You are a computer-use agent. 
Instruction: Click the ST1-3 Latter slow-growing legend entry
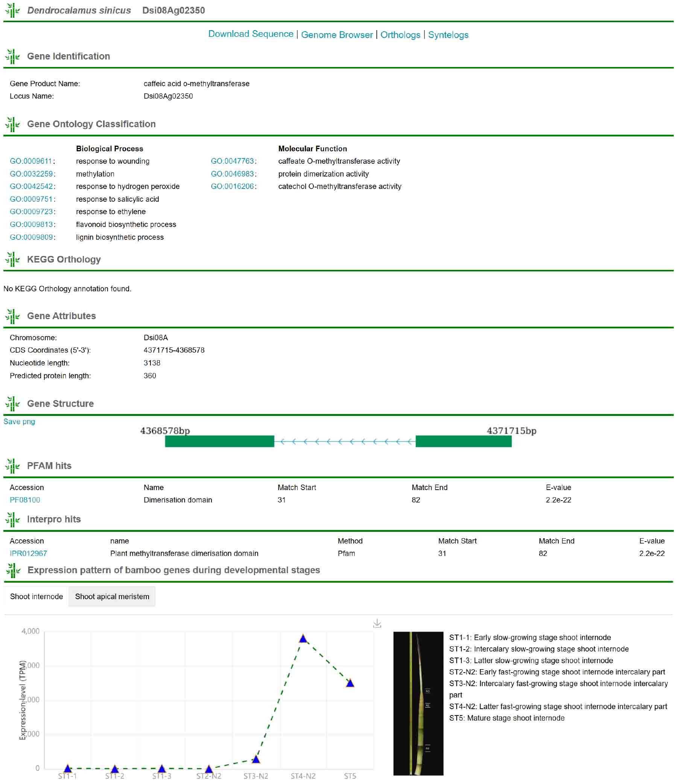coord(531,660)
